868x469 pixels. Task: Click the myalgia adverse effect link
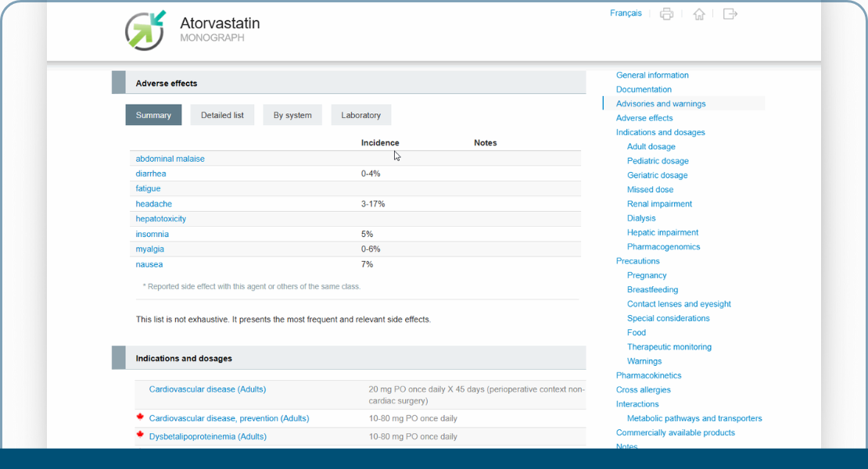(150, 249)
